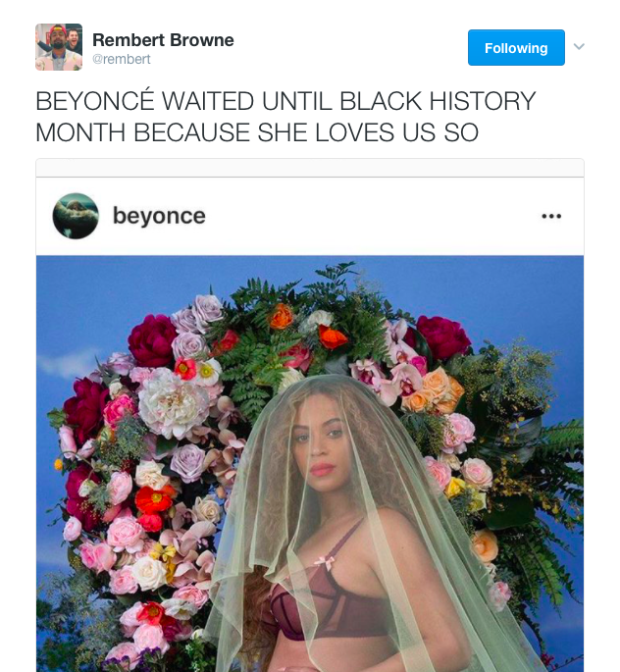The image size is (620, 672).
Task: Click the white header space right of beyonce username
Action: point(373,216)
